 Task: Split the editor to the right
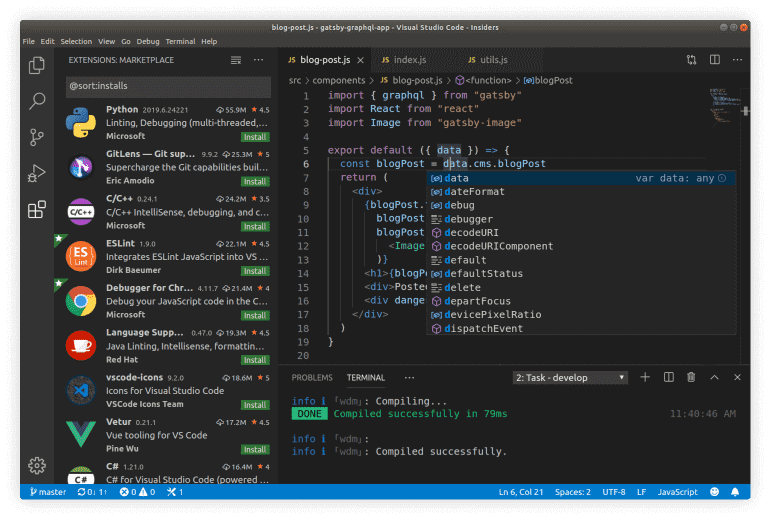click(714, 60)
